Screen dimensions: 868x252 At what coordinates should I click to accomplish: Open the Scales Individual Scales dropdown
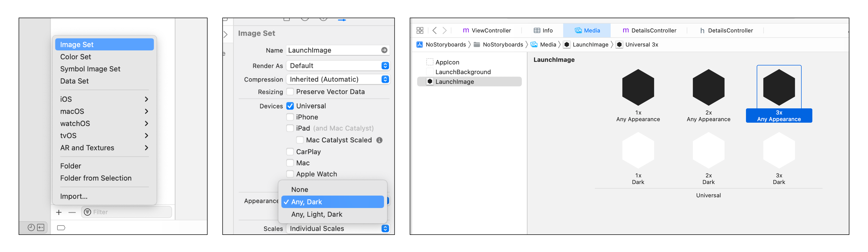pyautogui.click(x=338, y=228)
